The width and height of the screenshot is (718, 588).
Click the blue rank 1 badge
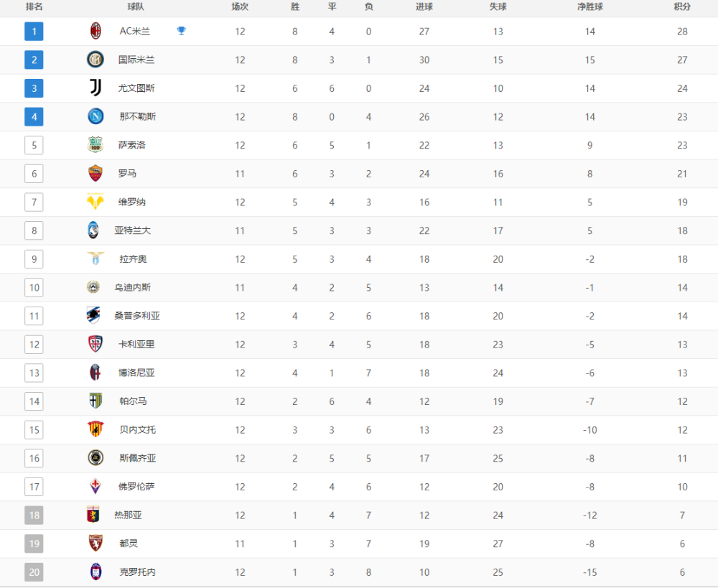[x=34, y=32]
